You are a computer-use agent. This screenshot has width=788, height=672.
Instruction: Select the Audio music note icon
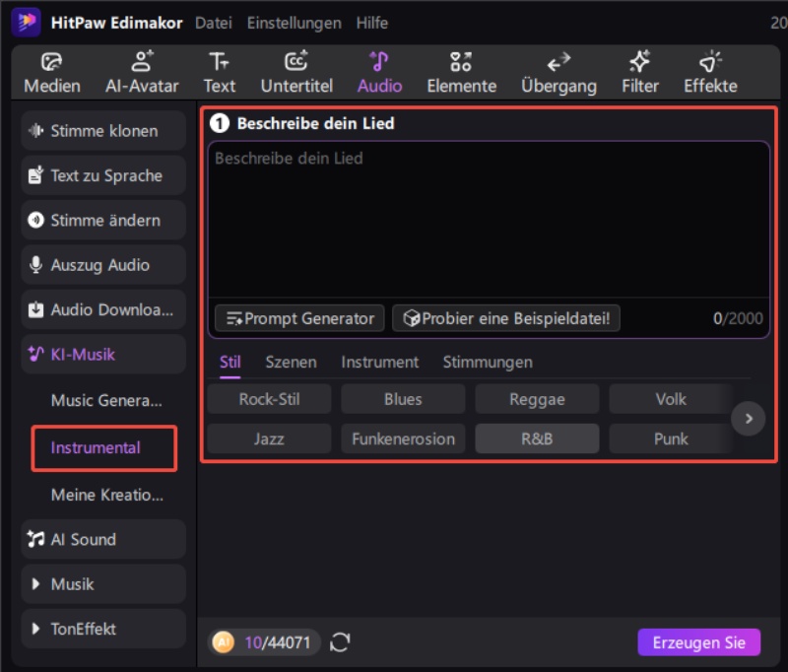(x=379, y=61)
